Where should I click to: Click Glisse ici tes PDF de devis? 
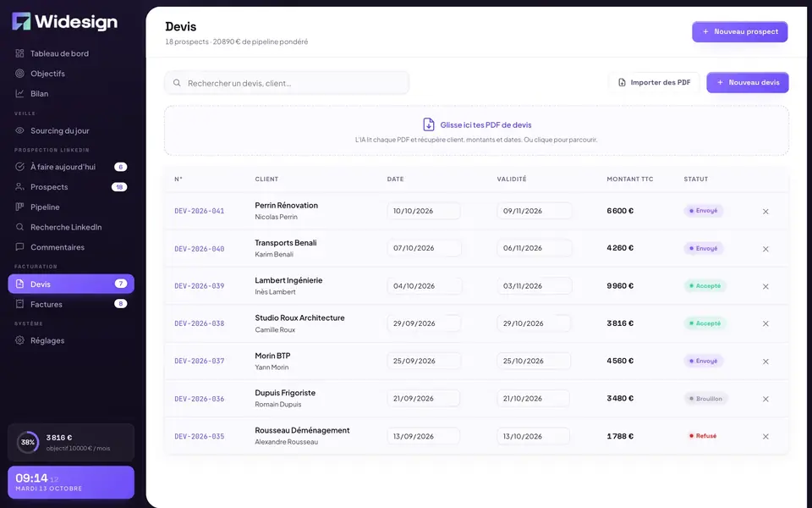[x=486, y=125]
